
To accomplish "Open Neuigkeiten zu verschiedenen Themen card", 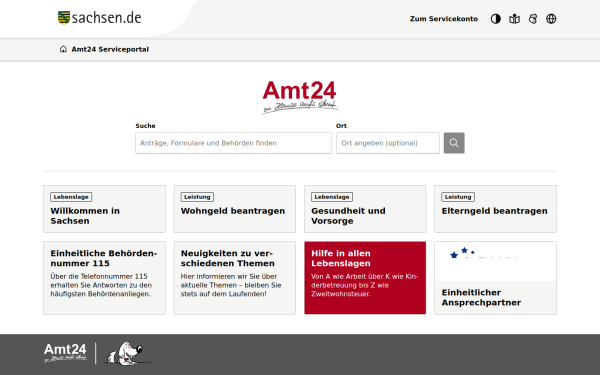I will click(235, 278).
